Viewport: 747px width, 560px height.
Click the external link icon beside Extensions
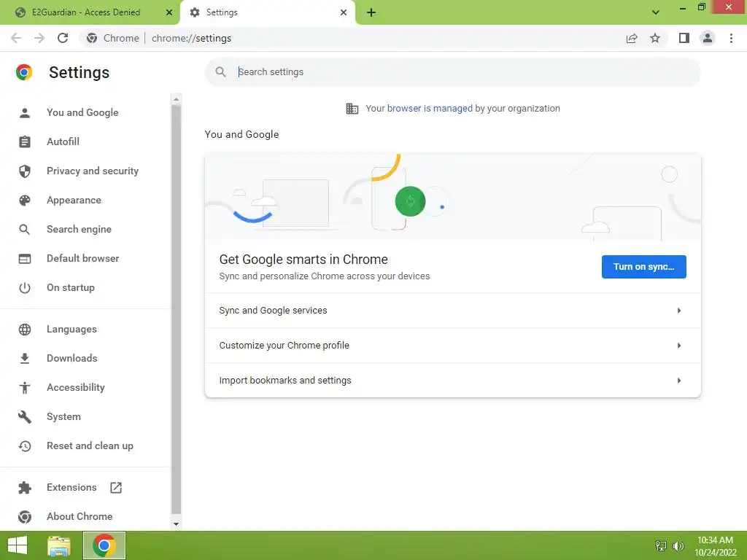pos(116,487)
